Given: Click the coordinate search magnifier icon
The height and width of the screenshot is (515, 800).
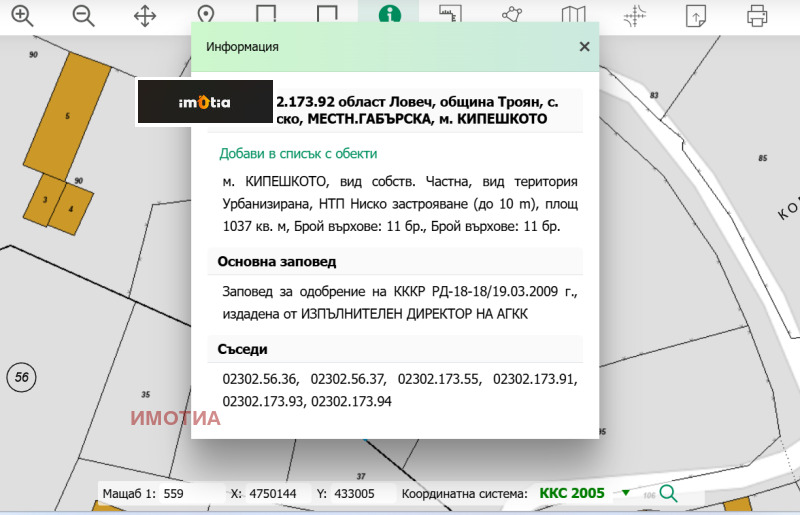Looking at the screenshot, I should 668,493.
